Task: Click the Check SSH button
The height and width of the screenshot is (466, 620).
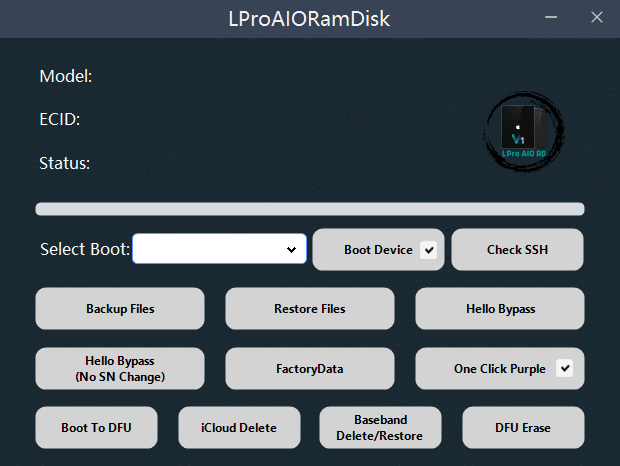Action: (x=517, y=250)
